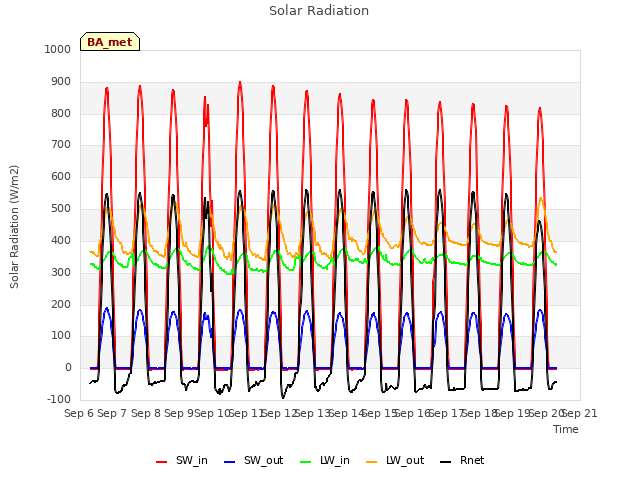Click the Sep 21 x-axis tick label
The image size is (640, 480).
click(x=580, y=413)
